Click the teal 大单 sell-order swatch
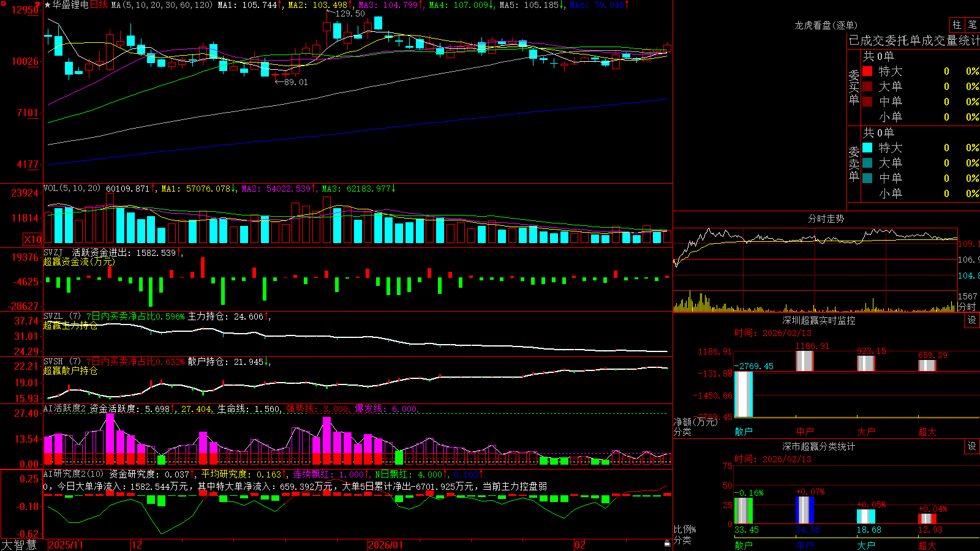Screen dimensions: 980x551 tap(867, 163)
